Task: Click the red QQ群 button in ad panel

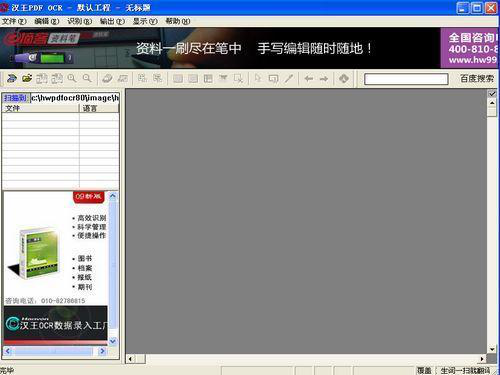Action: tap(89, 196)
